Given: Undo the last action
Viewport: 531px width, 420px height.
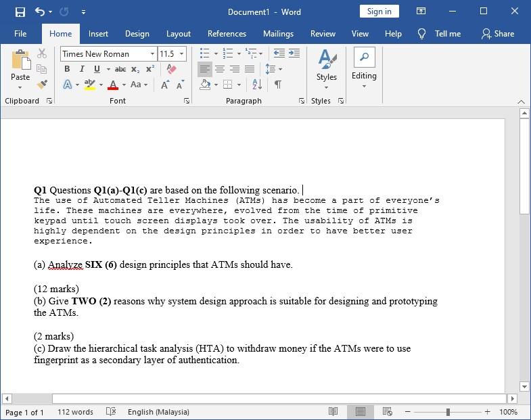Looking at the screenshot, I should click(40, 12).
